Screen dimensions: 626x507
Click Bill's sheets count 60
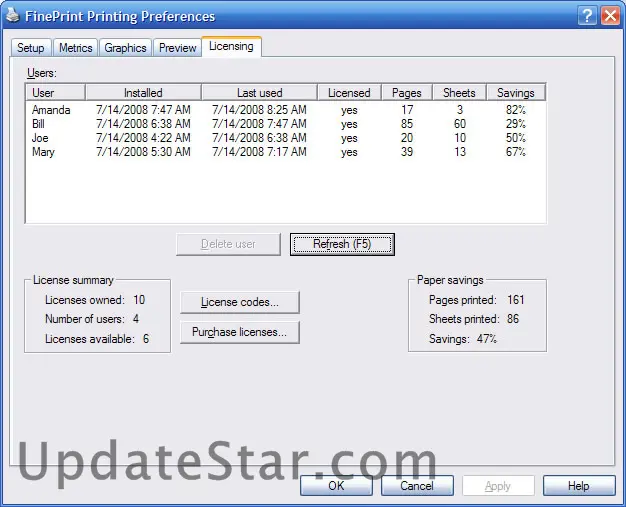tap(460, 124)
